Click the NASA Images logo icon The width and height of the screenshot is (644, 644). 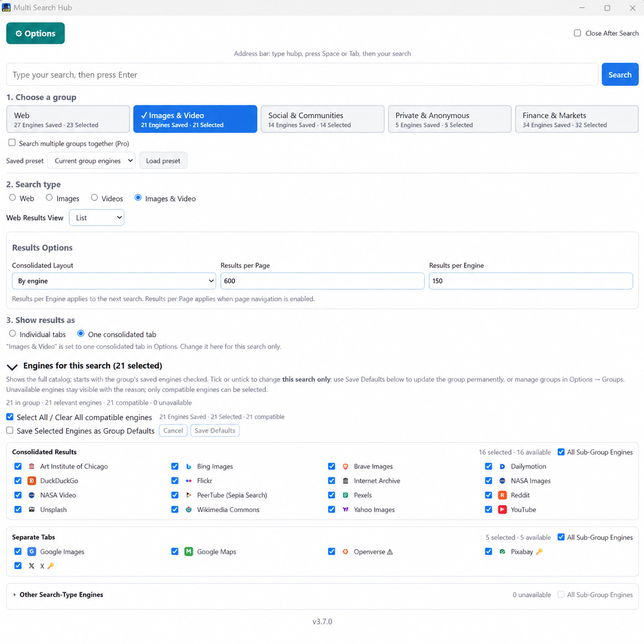tap(502, 481)
